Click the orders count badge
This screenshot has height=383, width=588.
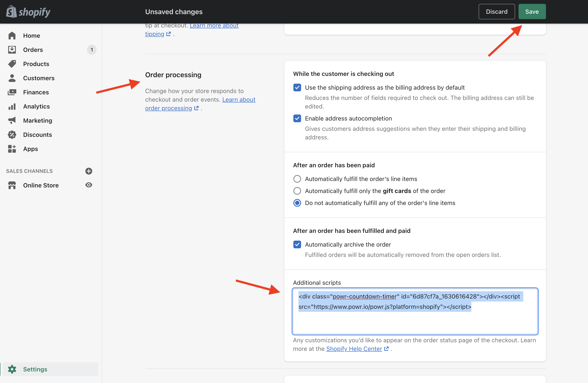tap(92, 50)
